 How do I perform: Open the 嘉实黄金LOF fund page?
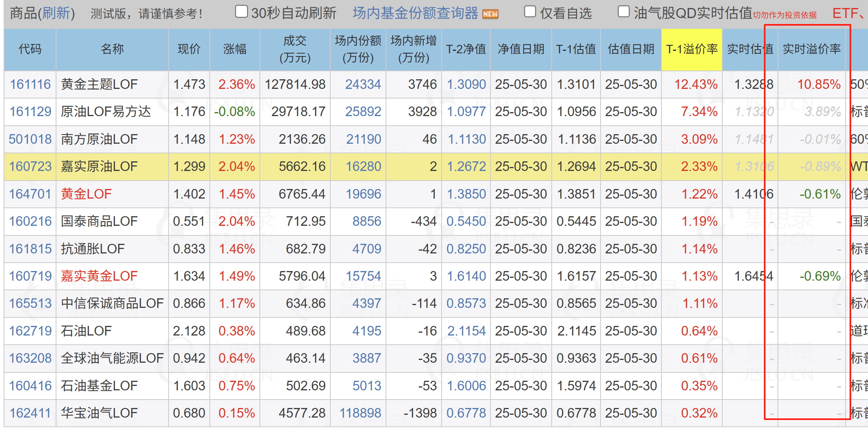click(x=98, y=276)
